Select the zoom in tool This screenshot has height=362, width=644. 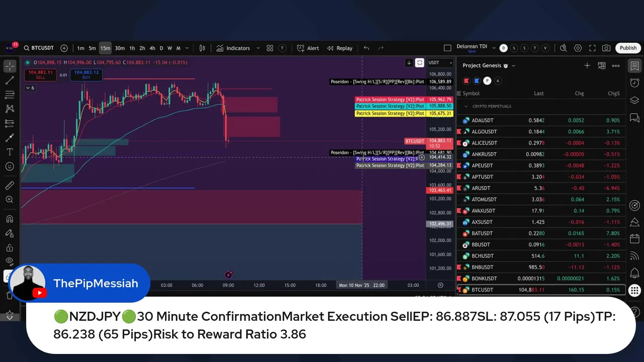pyautogui.click(x=10, y=200)
